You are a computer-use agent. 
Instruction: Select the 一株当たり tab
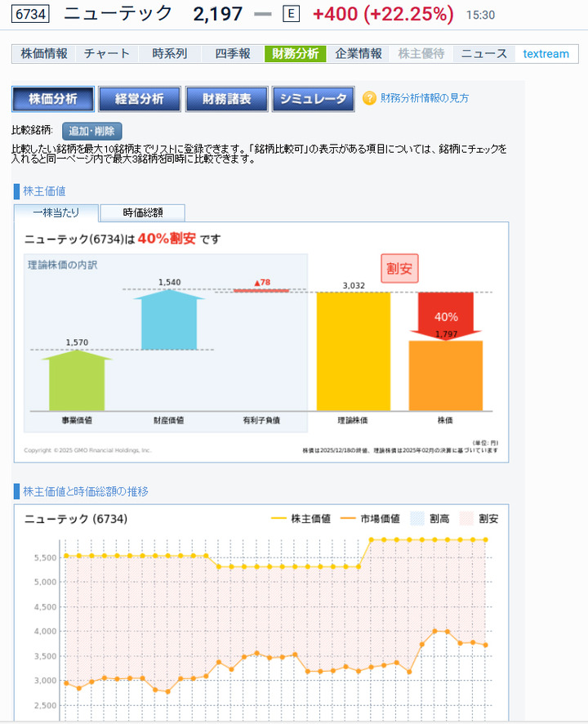pyautogui.click(x=56, y=212)
